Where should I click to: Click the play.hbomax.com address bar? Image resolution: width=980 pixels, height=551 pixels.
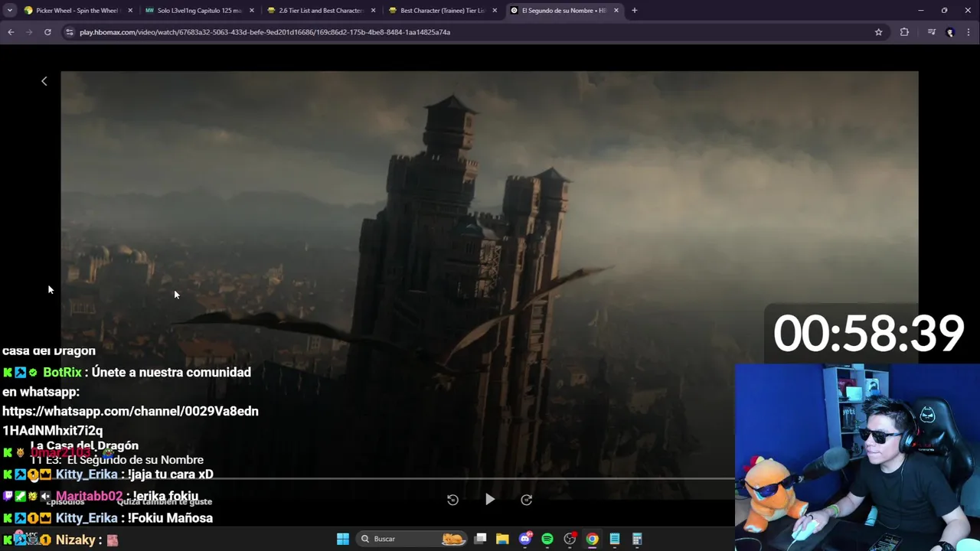[475, 32]
